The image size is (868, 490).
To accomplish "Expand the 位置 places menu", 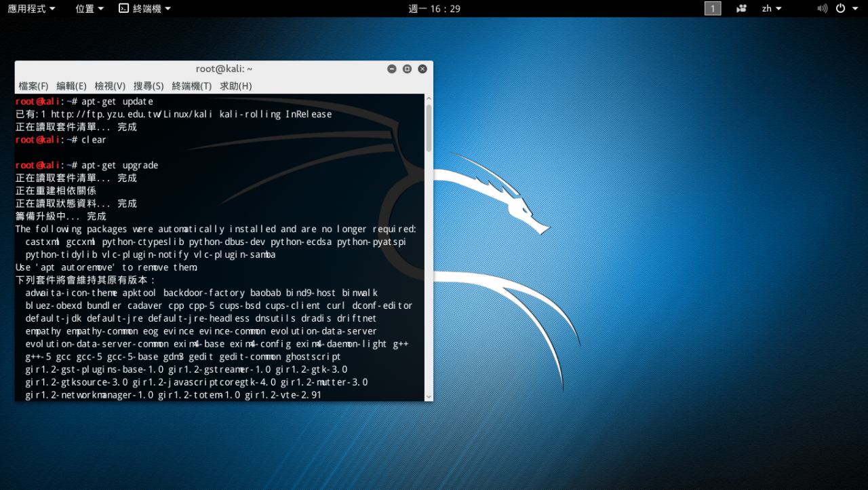I will click(90, 8).
